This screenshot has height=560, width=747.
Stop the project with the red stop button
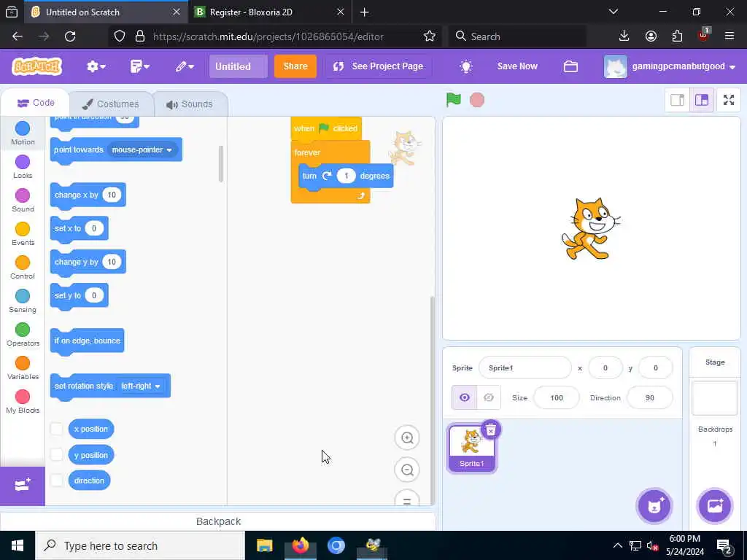click(x=477, y=100)
